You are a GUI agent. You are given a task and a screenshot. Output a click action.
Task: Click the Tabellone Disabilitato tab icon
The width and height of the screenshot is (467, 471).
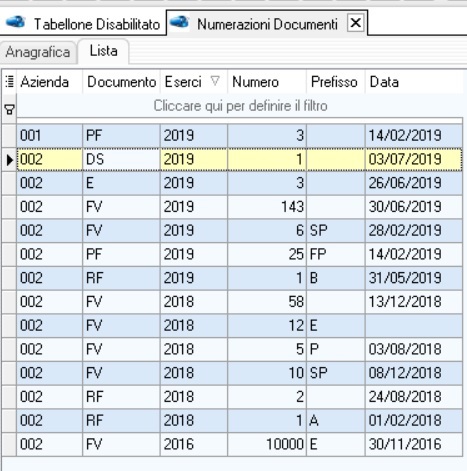[16, 22]
